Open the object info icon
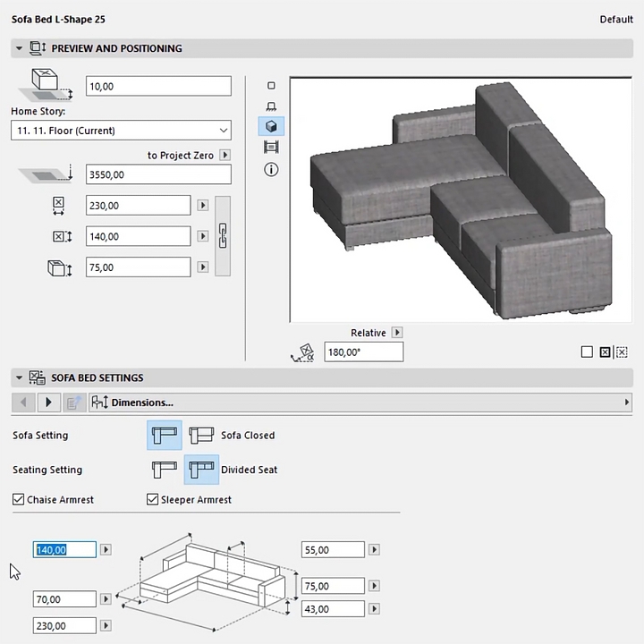The image size is (644, 644). (x=271, y=169)
